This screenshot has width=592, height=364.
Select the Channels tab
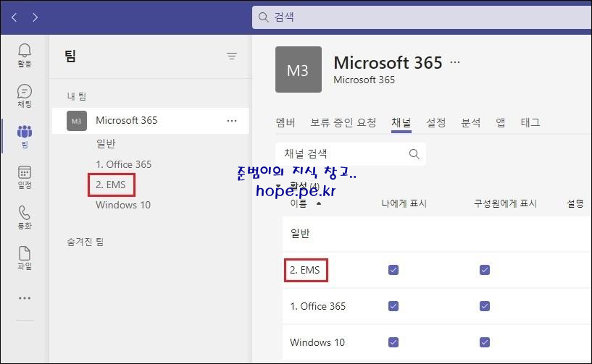point(401,122)
